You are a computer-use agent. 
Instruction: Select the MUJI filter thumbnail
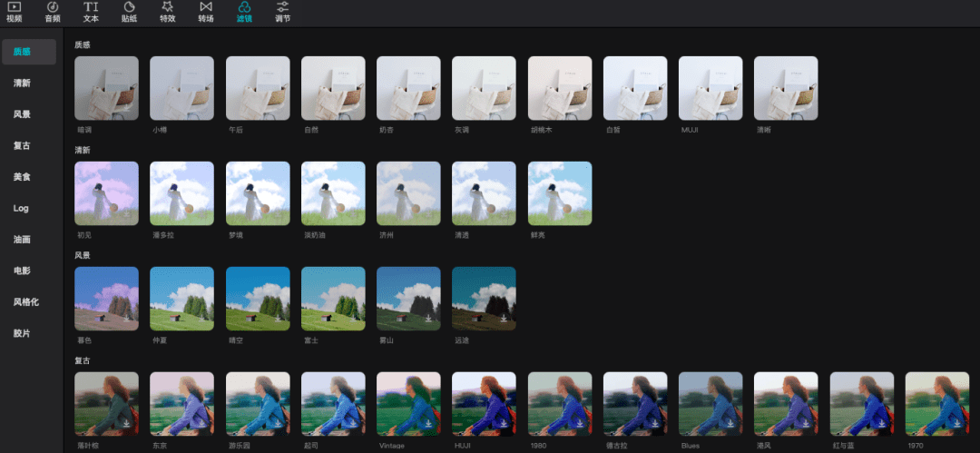(x=710, y=88)
